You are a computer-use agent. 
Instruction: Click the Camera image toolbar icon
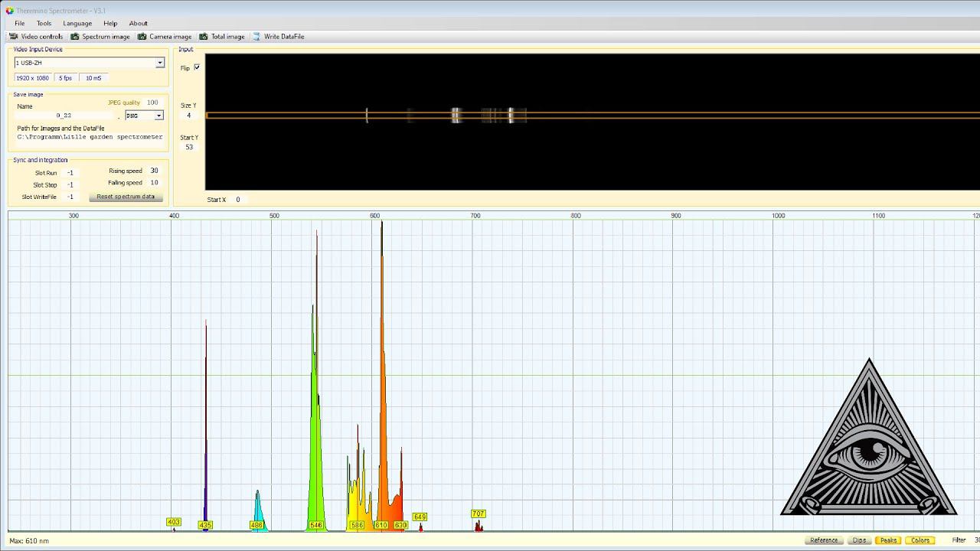(142, 37)
